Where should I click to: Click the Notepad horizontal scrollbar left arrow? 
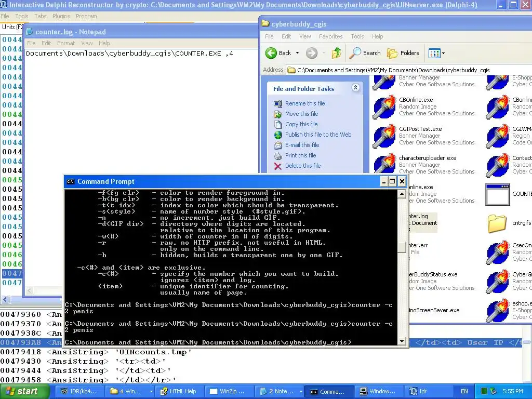[30, 291]
